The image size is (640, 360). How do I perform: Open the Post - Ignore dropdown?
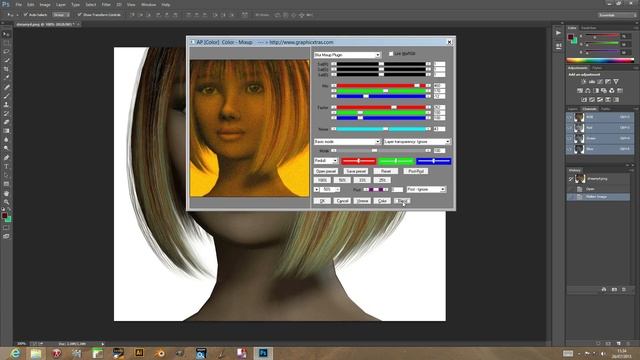coord(426,189)
